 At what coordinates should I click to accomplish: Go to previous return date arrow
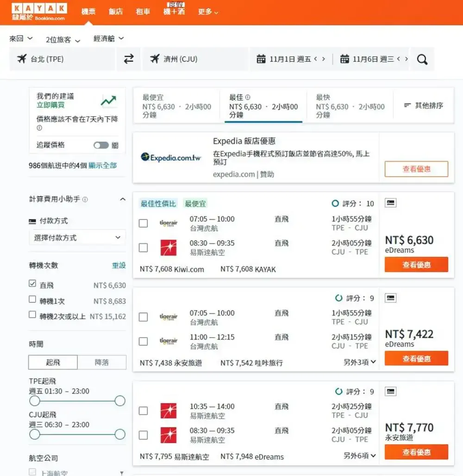pyautogui.click(x=399, y=59)
